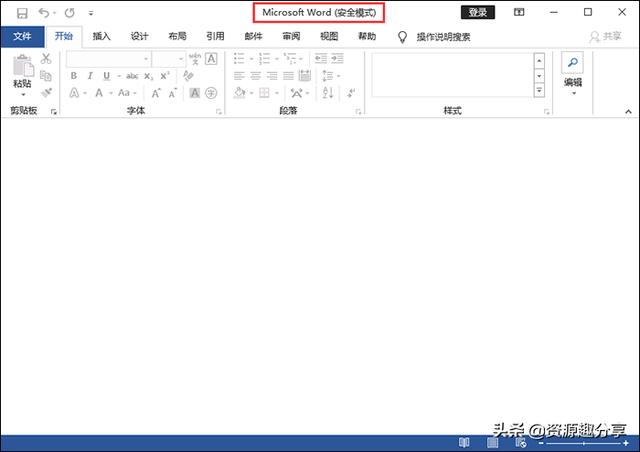Screen dimensions: 640x452
Task: Open the 编辑 (Editing) search icon
Action: (573, 62)
